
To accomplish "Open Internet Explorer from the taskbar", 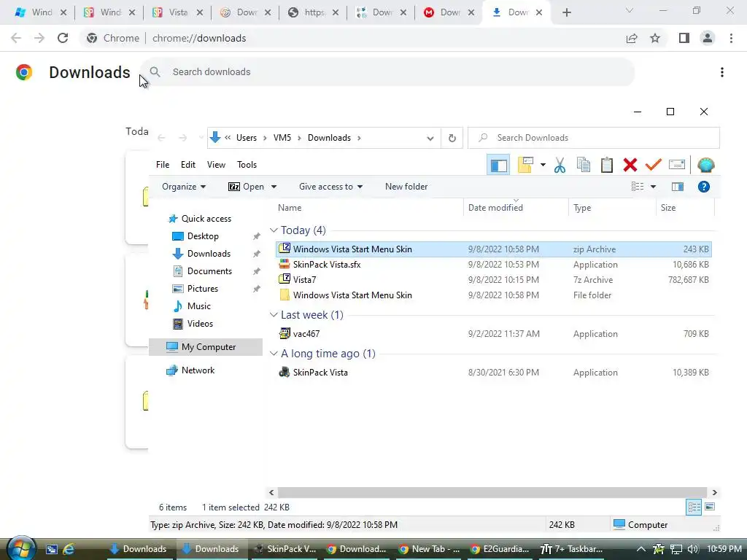I will (x=69, y=549).
